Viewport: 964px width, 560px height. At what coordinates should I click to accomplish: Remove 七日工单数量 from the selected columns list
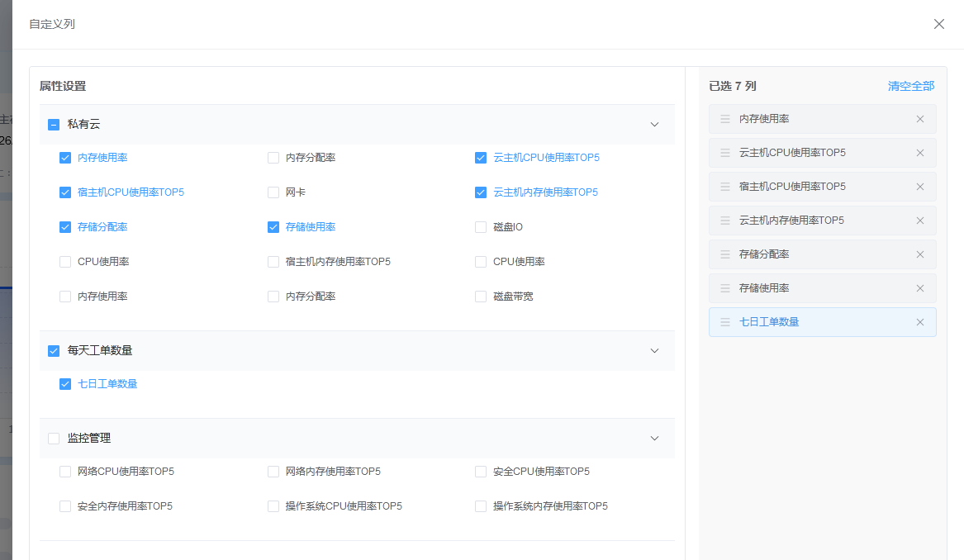click(919, 322)
